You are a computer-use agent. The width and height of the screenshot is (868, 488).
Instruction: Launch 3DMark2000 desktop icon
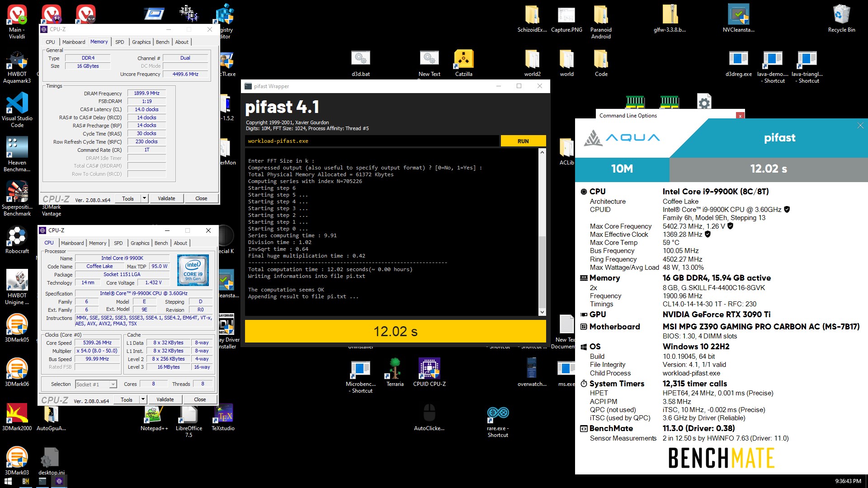[x=17, y=417]
